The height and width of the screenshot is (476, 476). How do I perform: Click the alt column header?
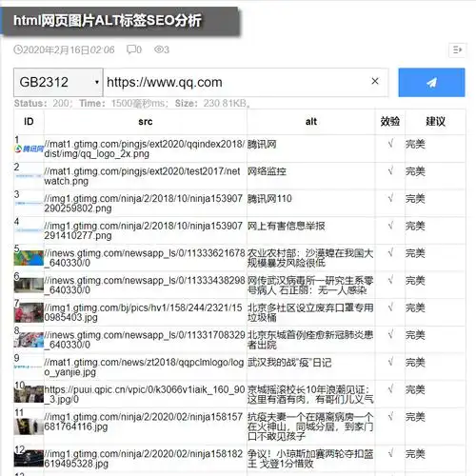311,122
